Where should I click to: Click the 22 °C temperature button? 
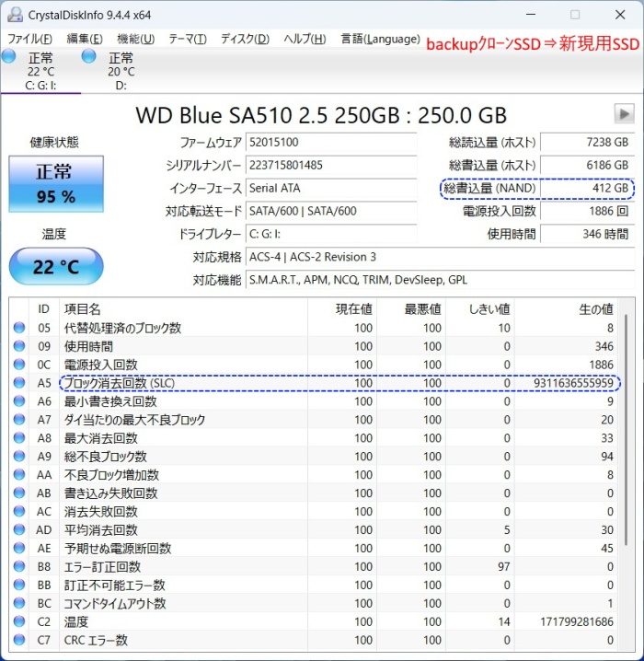[x=56, y=266]
